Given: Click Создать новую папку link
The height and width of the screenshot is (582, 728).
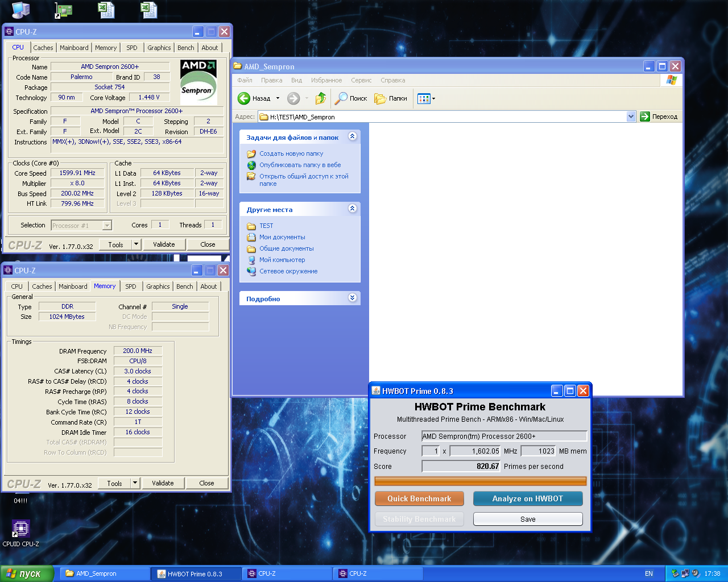Looking at the screenshot, I should tap(291, 153).
